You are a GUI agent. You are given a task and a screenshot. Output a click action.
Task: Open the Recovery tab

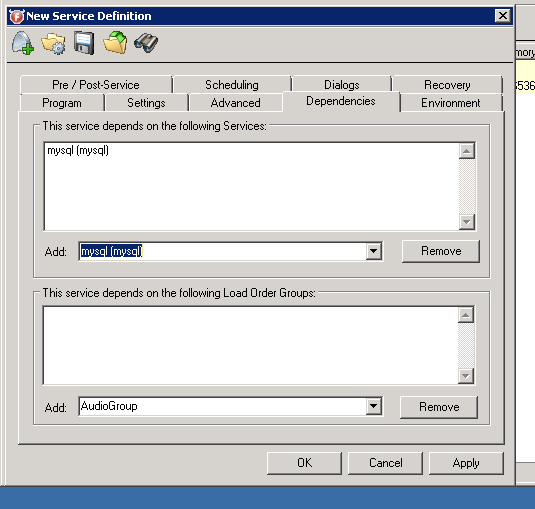(x=447, y=84)
